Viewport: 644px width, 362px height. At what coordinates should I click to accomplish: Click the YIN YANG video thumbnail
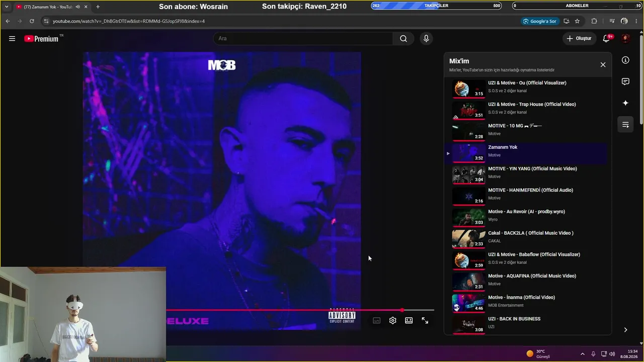point(468,174)
